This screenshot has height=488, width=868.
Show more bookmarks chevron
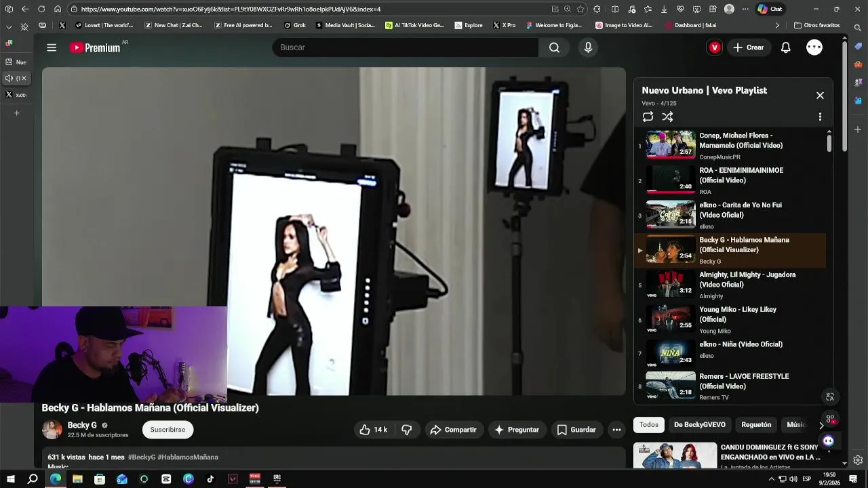tap(777, 26)
